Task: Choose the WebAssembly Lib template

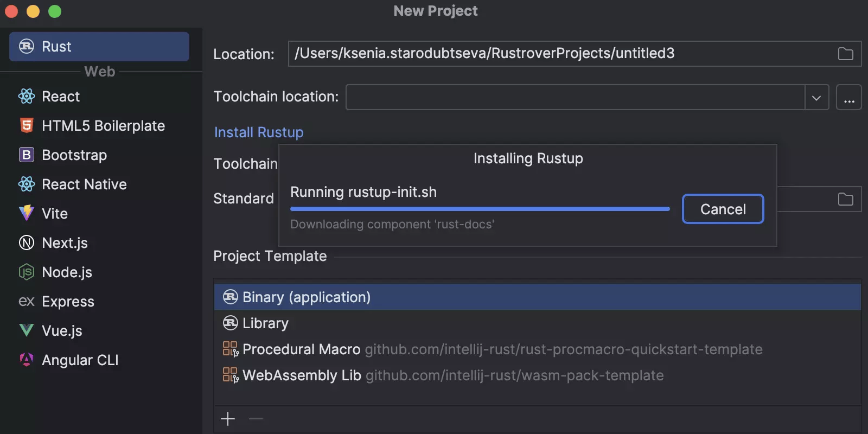Action: pos(302,375)
